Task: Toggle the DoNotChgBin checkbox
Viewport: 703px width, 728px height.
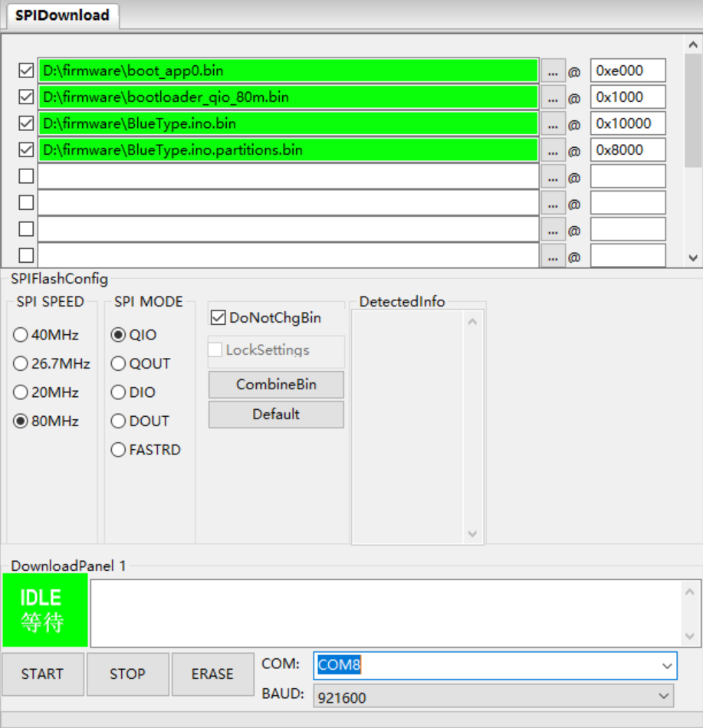Action: 218,317
